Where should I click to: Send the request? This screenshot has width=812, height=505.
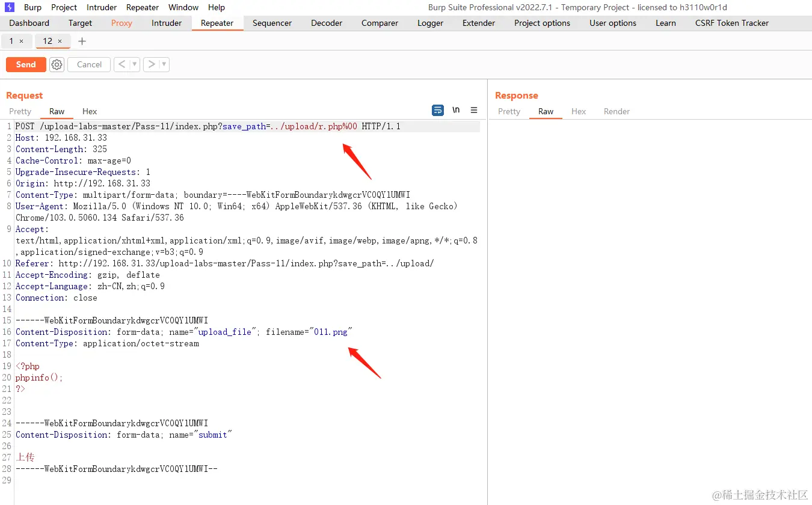point(26,64)
